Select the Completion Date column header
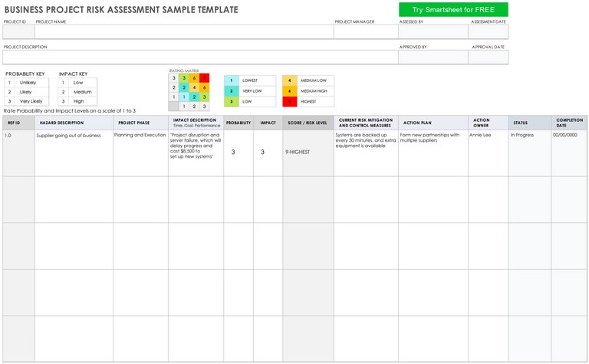589x364 pixels. tap(569, 123)
